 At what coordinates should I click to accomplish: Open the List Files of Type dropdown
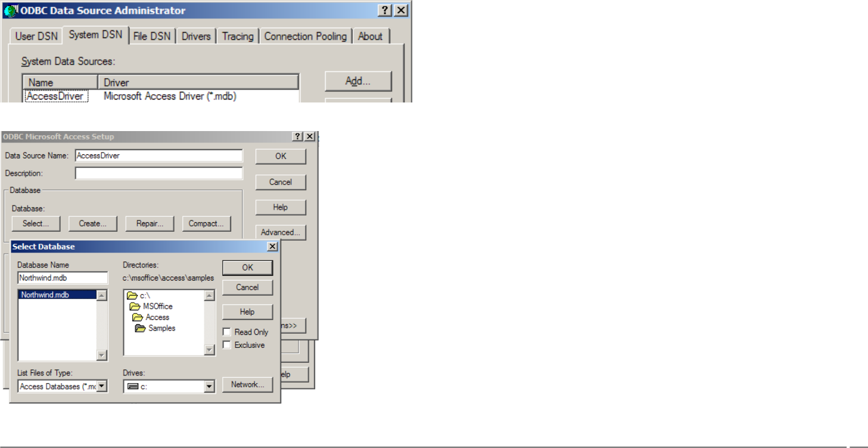[x=102, y=387]
